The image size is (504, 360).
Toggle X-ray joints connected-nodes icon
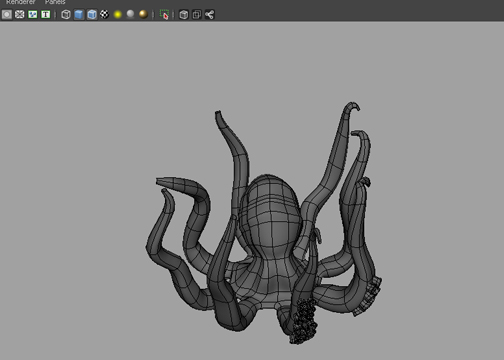[209, 14]
